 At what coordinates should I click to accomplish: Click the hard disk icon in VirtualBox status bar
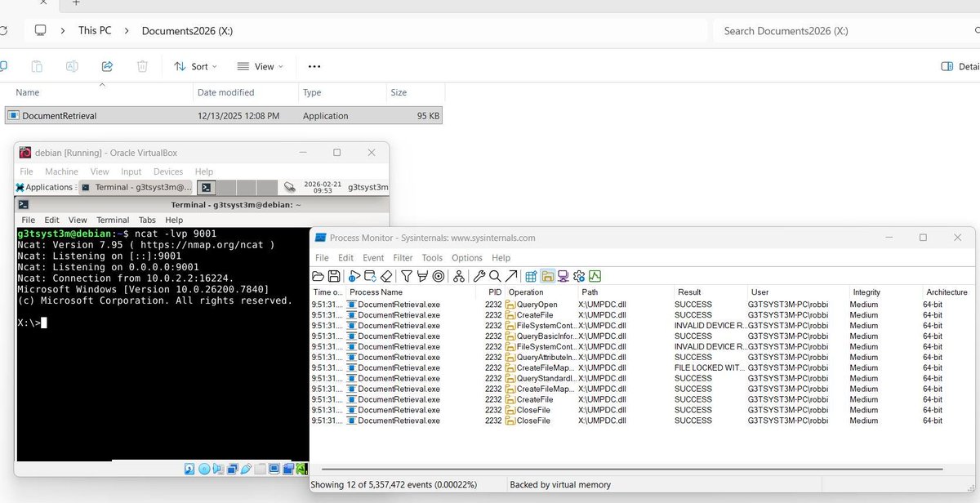(189, 470)
